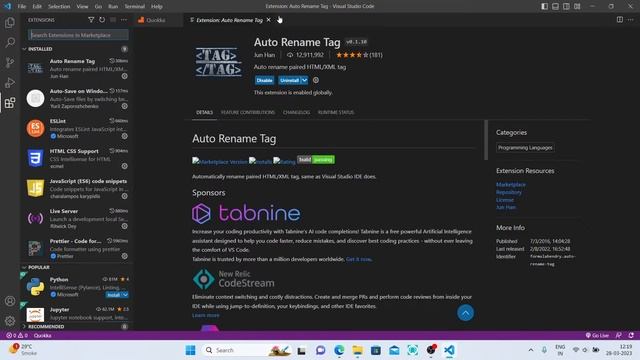Click the scroll-to-top round arrow button
640x360 pixels.
tap(465, 313)
